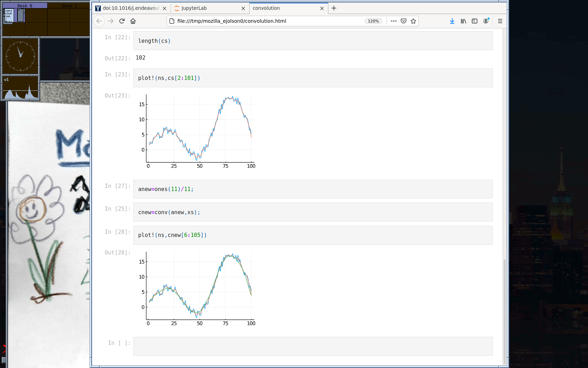Close the convolution tab
The image size is (588, 368).
coord(322,8)
